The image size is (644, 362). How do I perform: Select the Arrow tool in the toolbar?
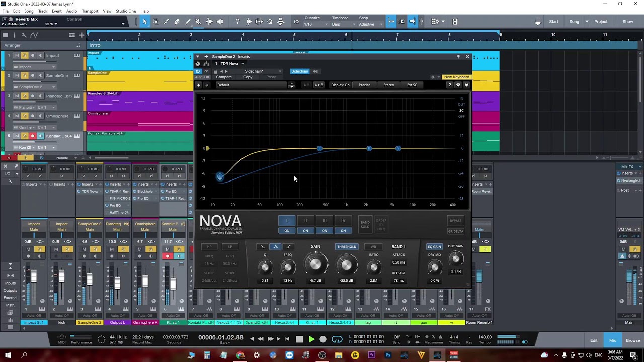point(145,22)
